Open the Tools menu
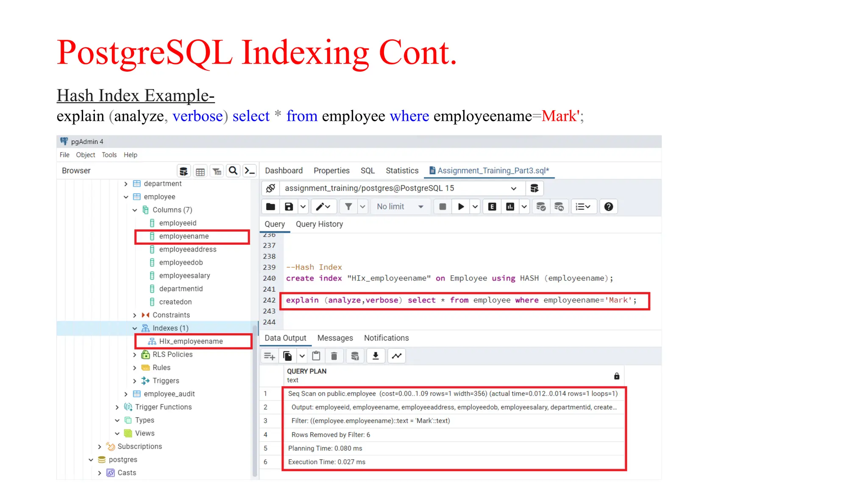 (109, 155)
